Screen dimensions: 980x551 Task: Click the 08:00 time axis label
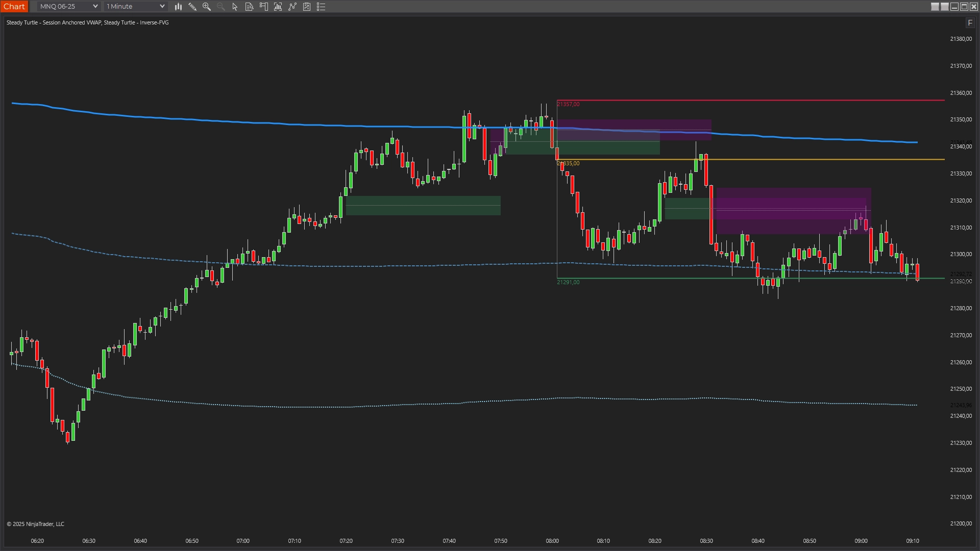click(552, 541)
